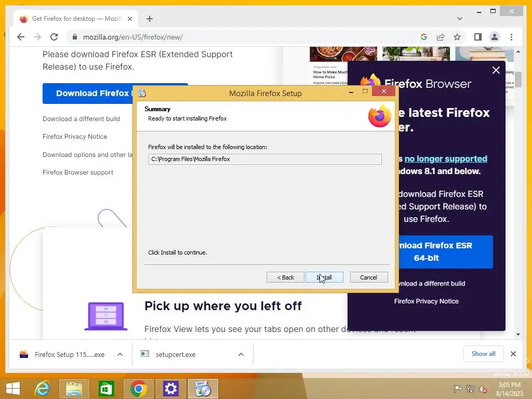
Task: Go back to the previous page in Chrome
Action: click(x=21, y=37)
